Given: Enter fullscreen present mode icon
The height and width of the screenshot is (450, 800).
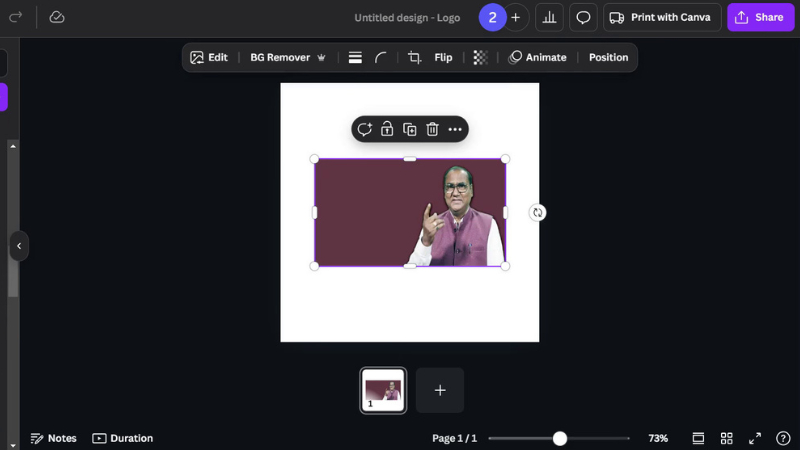Looking at the screenshot, I should click(755, 438).
